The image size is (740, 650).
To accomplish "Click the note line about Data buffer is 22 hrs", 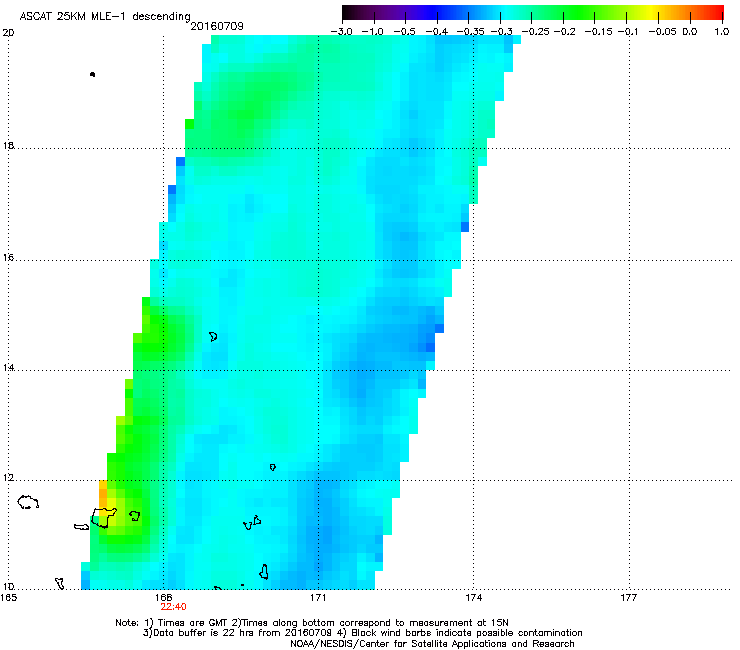I will (362, 633).
